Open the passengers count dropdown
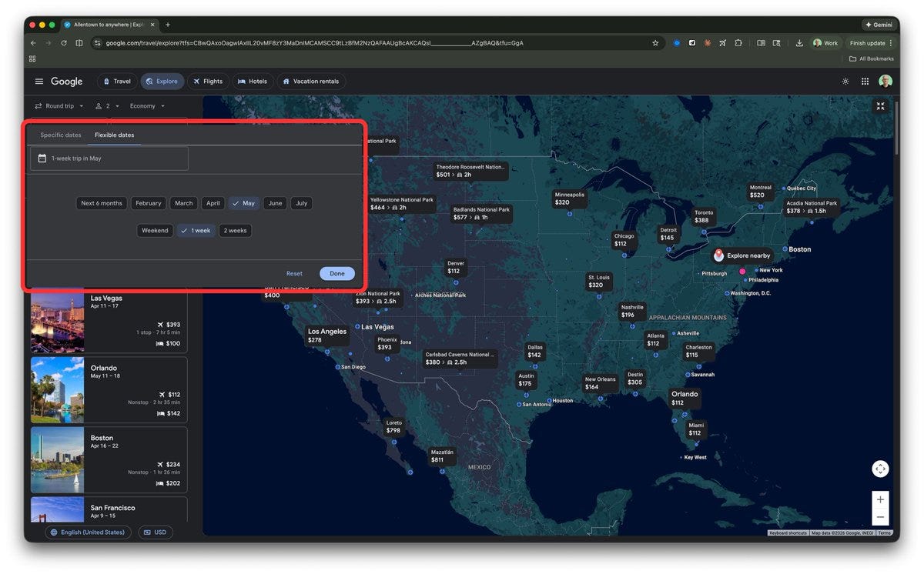This screenshot has width=924, height=574. (x=107, y=106)
